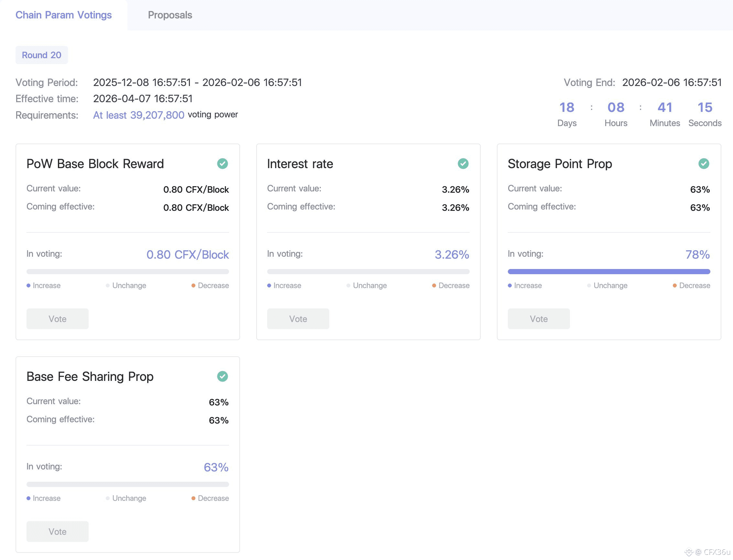Image resolution: width=733 pixels, height=560 pixels.
Task: Click Decrease dot in Base Fee Sharing legend
Action: click(x=193, y=498)
